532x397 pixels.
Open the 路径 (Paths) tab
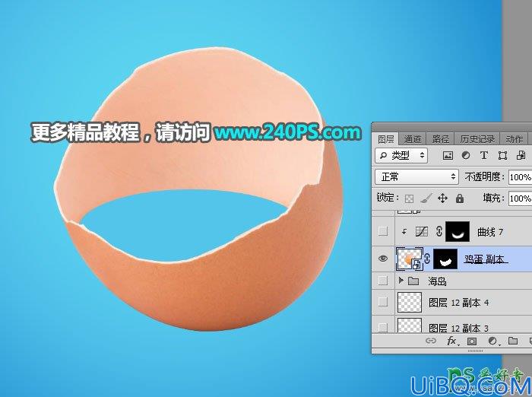[x=440, y=139]
